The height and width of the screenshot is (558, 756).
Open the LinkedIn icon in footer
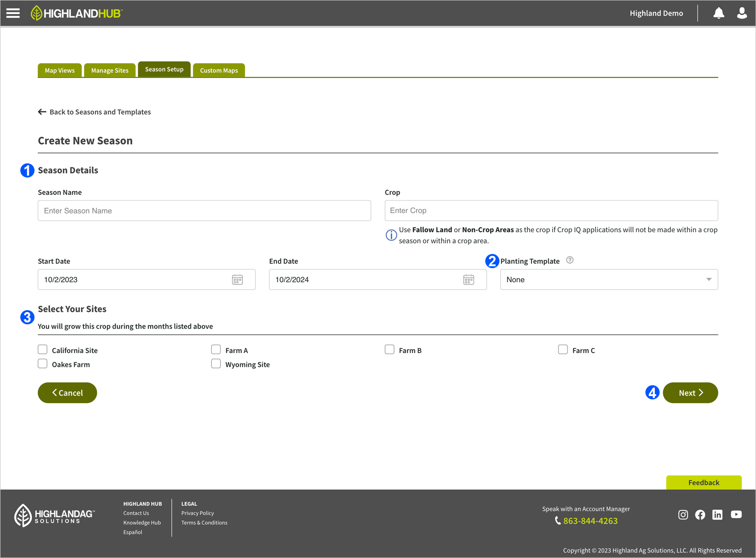point(717,515)
